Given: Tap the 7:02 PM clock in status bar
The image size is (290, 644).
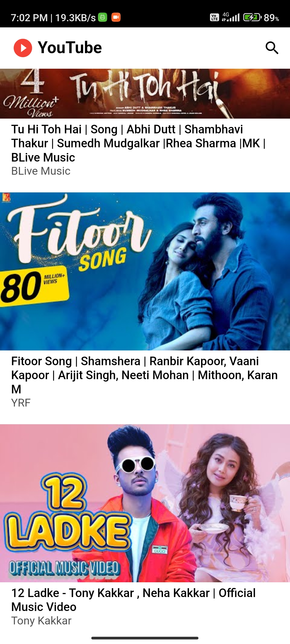Looking at the screenshot, I should [x=29, y=18].
